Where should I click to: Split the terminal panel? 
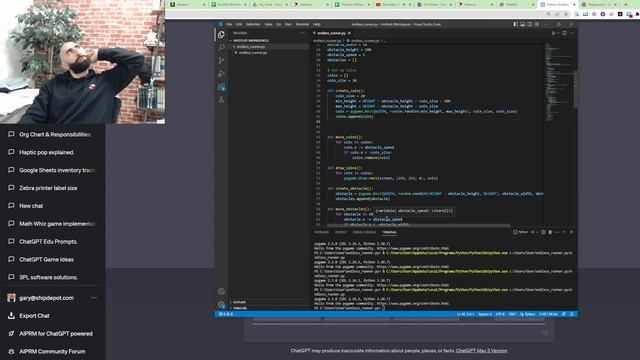(543, 232)
